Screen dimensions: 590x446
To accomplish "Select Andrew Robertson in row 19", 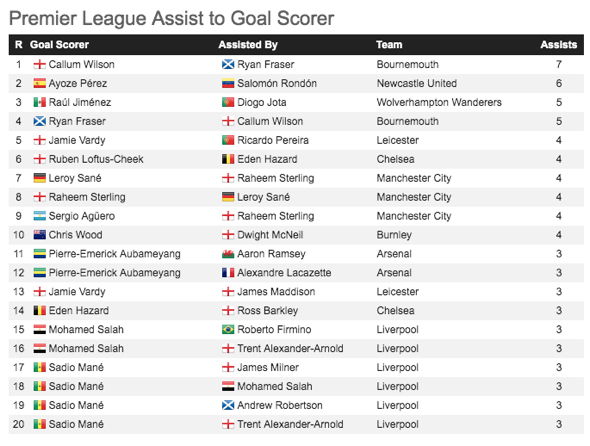I will [x=280, y=405].
